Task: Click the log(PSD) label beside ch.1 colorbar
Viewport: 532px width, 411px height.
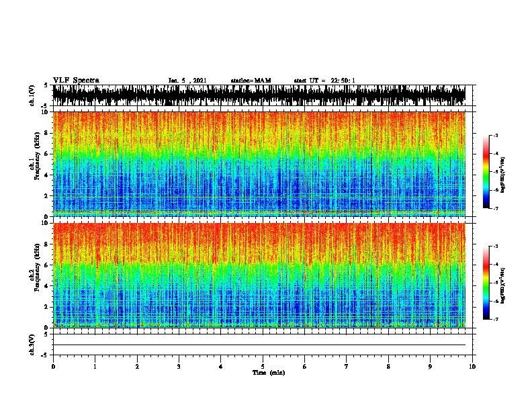Action: pyautogui.click(x=503, y=175)
